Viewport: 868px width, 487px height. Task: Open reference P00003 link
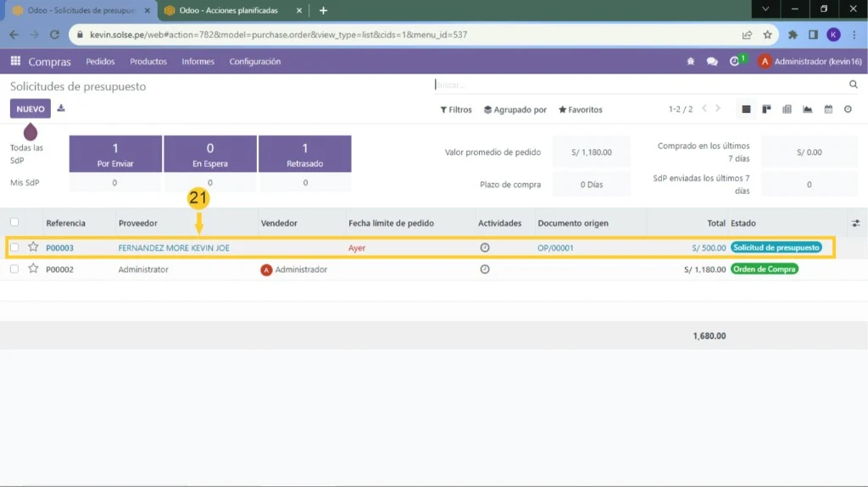60,248
